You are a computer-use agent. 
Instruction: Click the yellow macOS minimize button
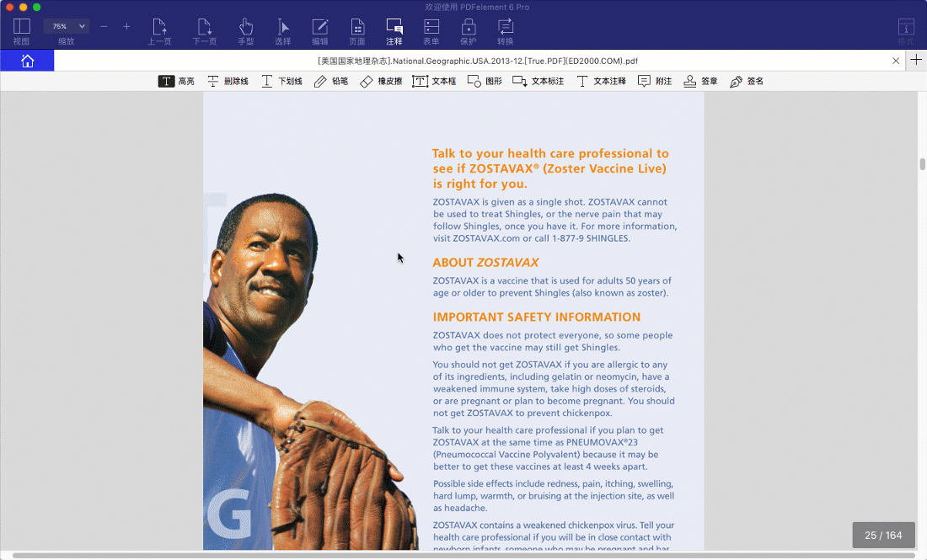point(23,7)
